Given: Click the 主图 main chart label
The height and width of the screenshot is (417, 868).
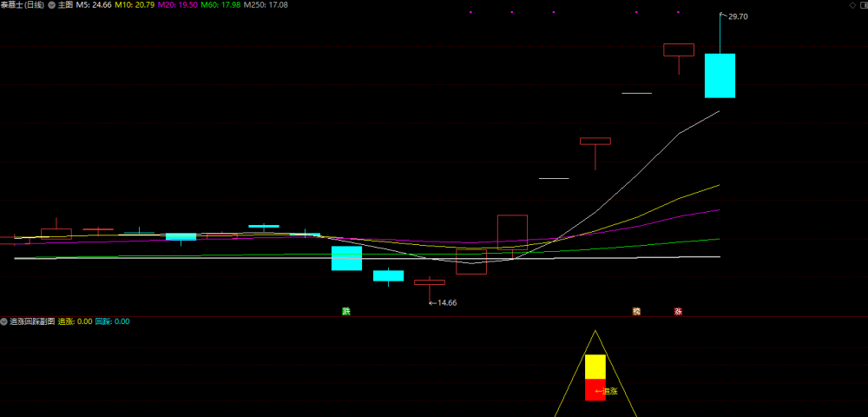Looking at the screenshot, I should point(65,4).
